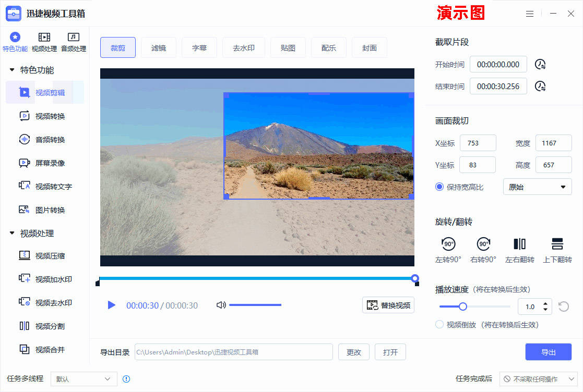Flip vertically with 上下翻转 icon
Viewport: 583px width, 392px height.
point(557,244)
